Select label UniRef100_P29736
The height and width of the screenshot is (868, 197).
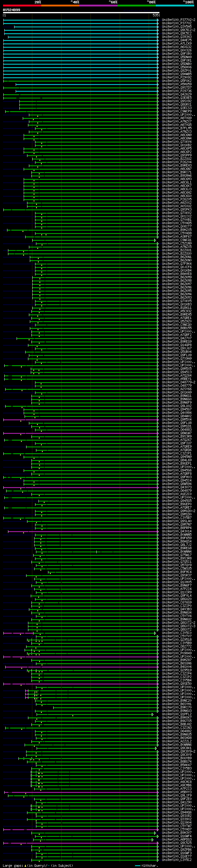click(177, 91)
